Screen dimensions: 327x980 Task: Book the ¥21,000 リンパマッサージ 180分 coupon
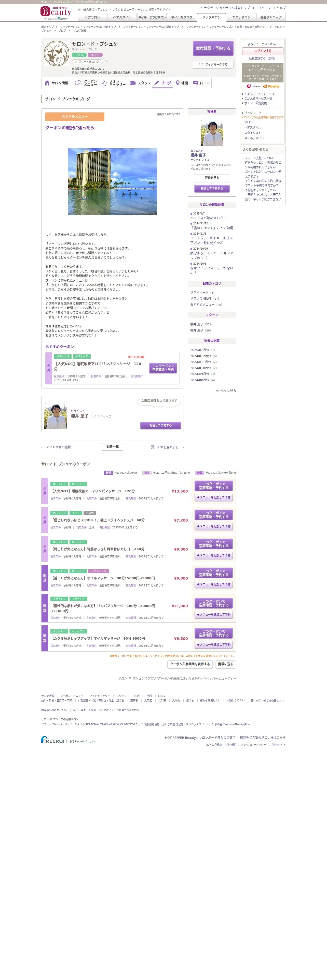click(214, 603)
